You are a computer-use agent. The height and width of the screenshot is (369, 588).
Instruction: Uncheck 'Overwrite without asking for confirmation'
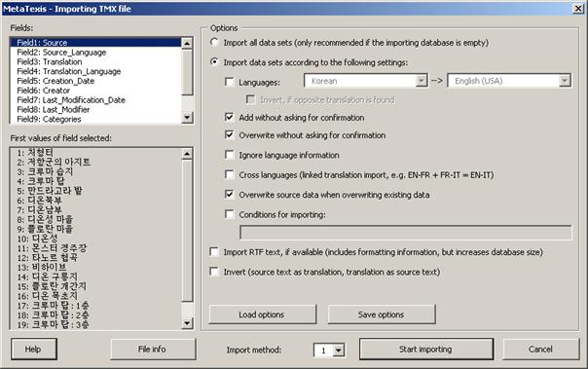(229, 134)
